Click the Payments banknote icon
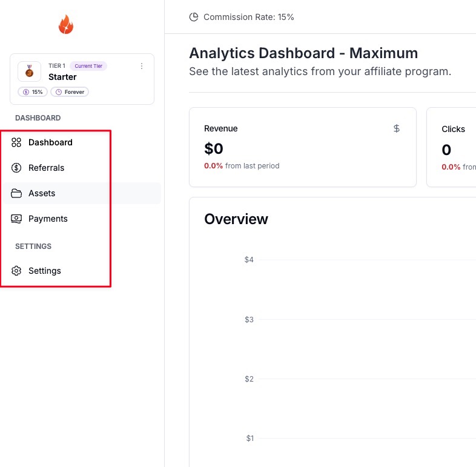 [x=16, y=219]
